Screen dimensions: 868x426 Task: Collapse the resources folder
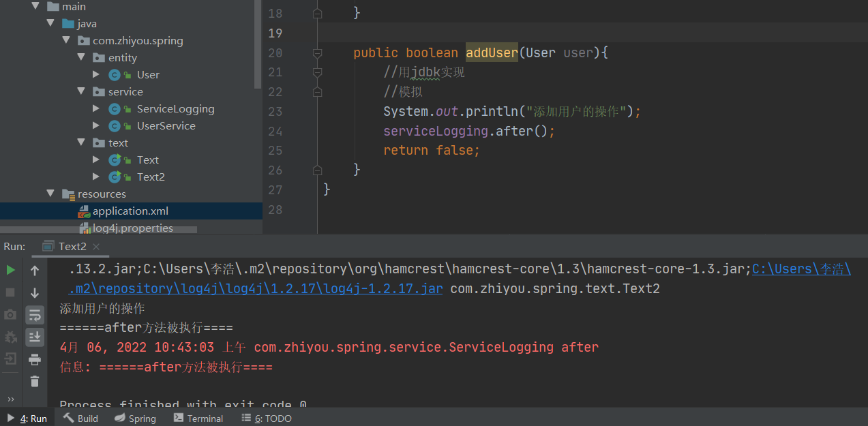pos(50,194)
